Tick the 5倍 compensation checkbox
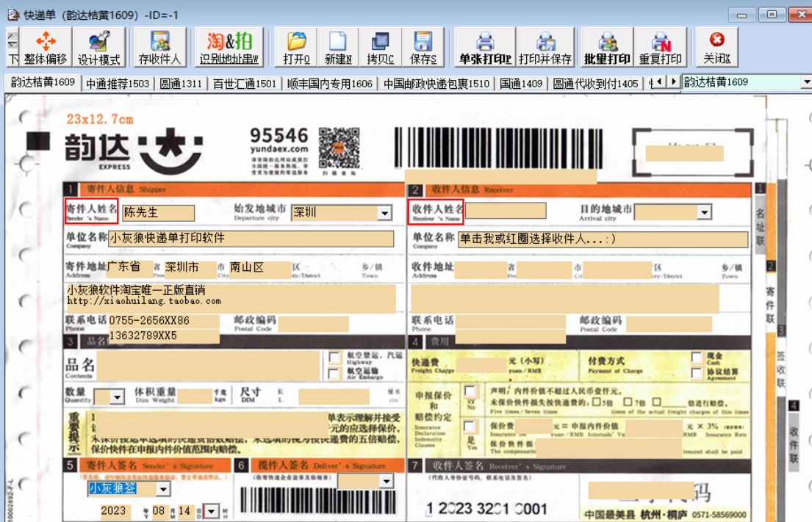Screen dimensions: 812x522 click(597, 402)
